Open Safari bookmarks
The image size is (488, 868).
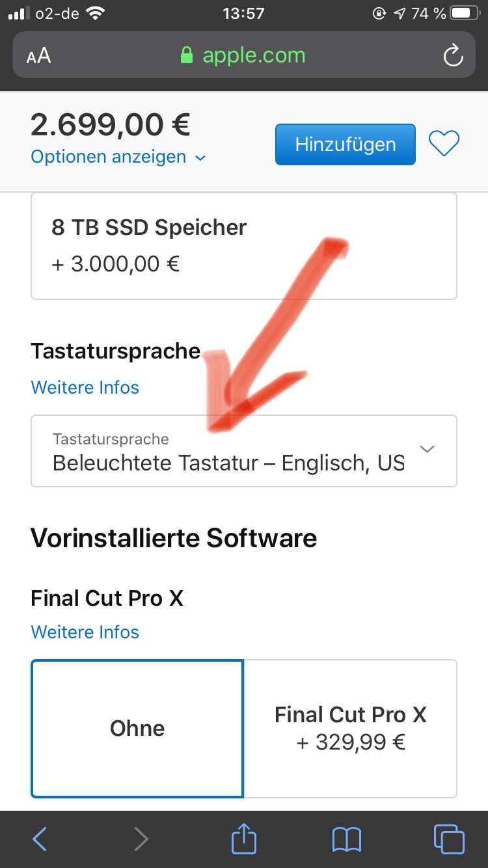346,839
